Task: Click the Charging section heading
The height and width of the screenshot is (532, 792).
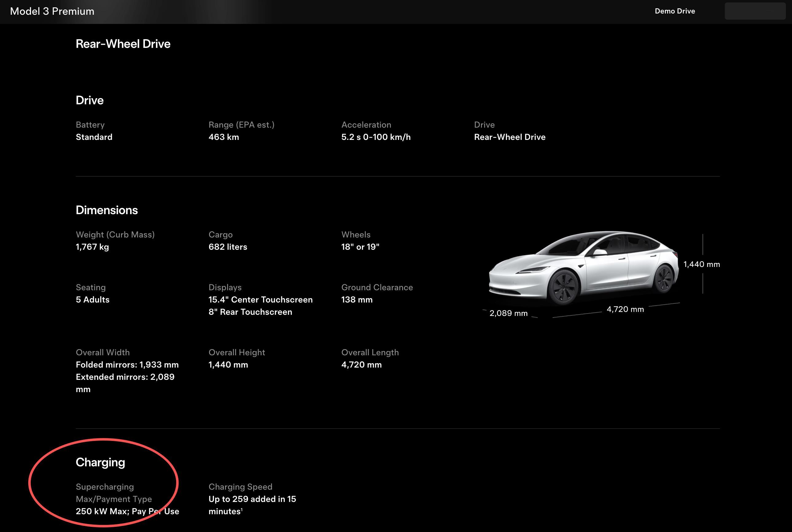Action: (100, 462)
